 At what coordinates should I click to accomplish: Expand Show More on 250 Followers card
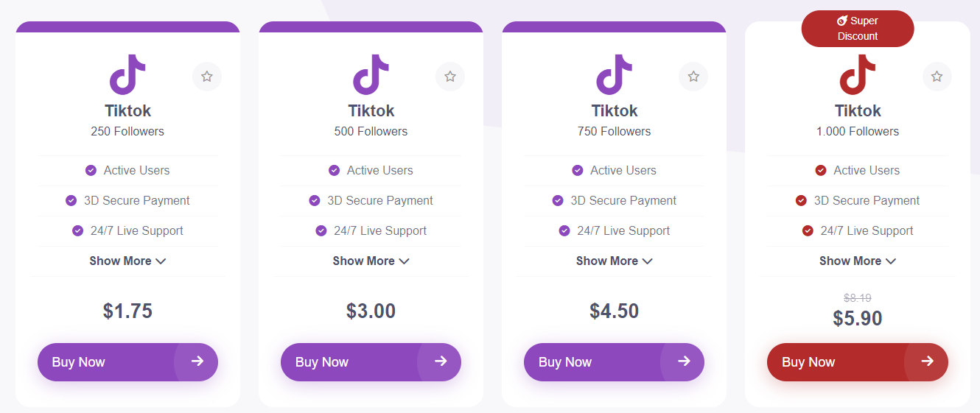click(127, 261)
